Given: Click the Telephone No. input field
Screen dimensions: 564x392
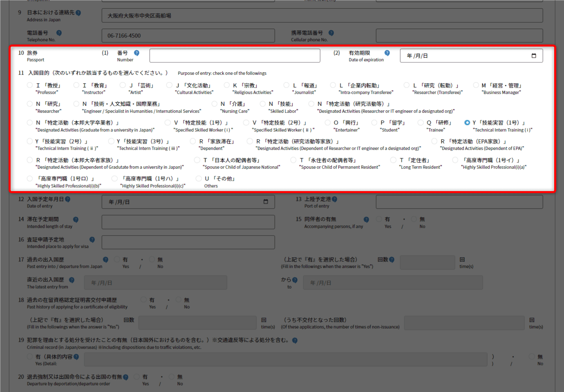Looking at the screenshot, I should click(188, 36).
